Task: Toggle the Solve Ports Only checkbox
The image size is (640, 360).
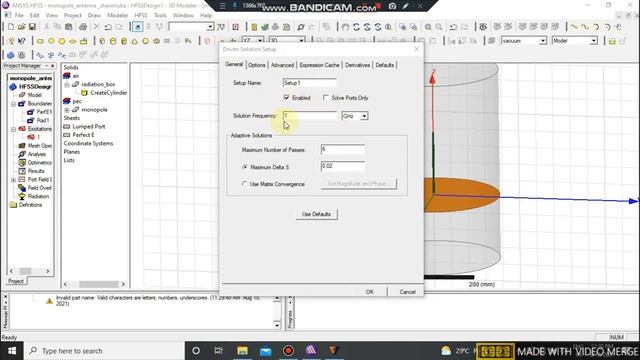Action: click(326, 98)
